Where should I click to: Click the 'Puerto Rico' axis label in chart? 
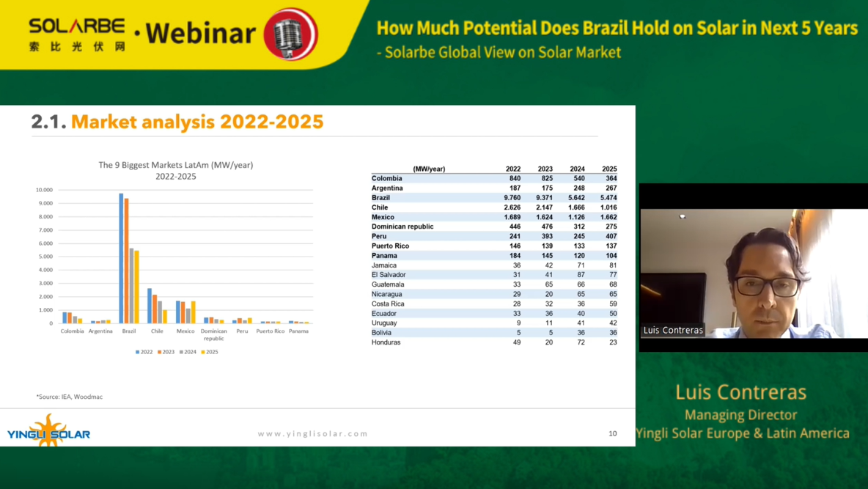click(x=270, y=331)
